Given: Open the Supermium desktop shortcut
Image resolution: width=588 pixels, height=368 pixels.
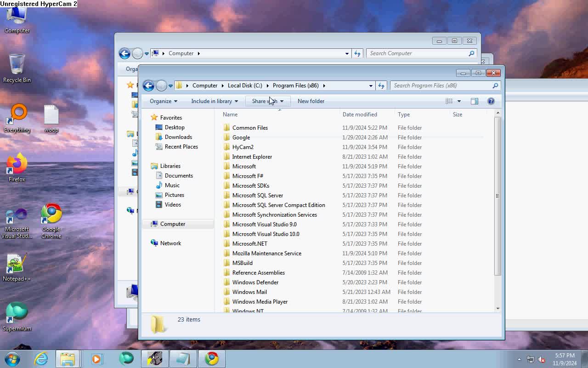Looking at the screenshot, I should coord(17,316).
